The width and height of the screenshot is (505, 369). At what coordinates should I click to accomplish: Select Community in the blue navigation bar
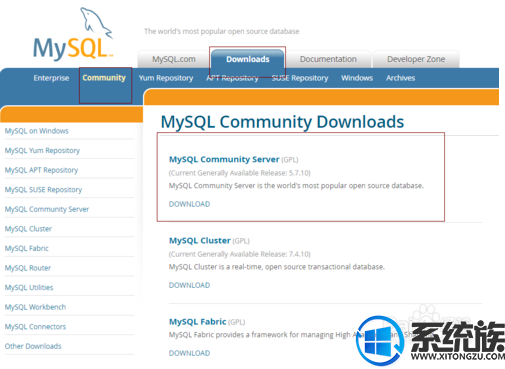[104, 78]
